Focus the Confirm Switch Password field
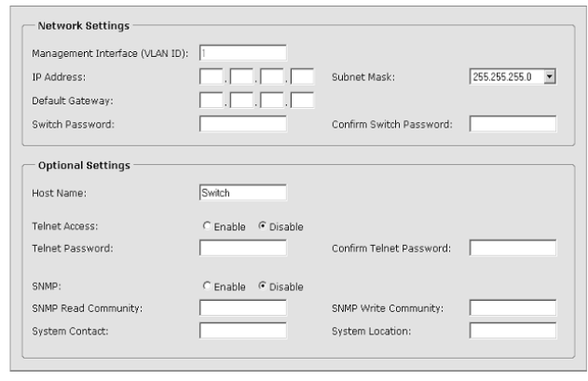The height and width of the screenshot is (381, 588). (512, 123)
